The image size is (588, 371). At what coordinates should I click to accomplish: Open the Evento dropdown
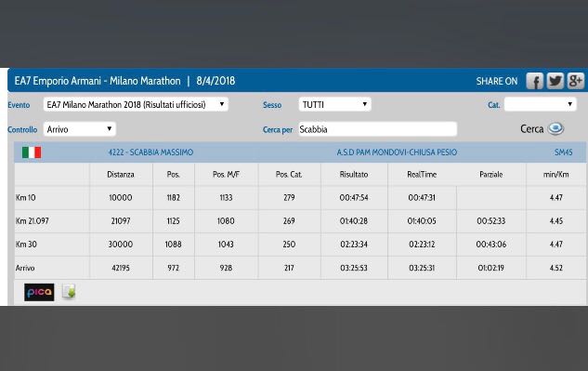pyautogui.click(x=136, y=104)
